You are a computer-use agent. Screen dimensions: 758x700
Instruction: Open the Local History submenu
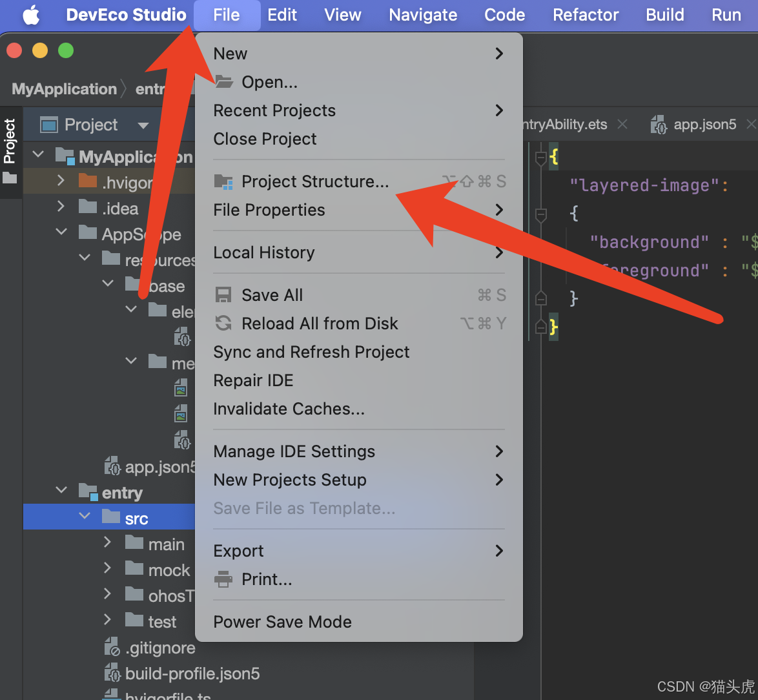(x=359, y=253)
